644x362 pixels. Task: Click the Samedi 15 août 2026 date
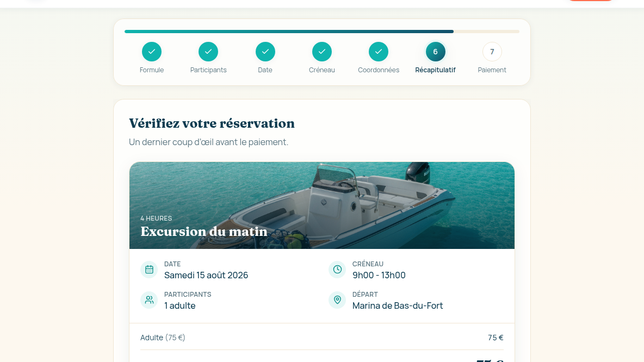click(x=206, y=275)
